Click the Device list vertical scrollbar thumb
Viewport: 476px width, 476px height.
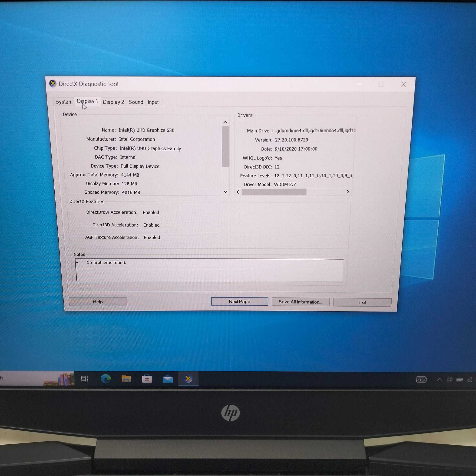coord(225,147)
